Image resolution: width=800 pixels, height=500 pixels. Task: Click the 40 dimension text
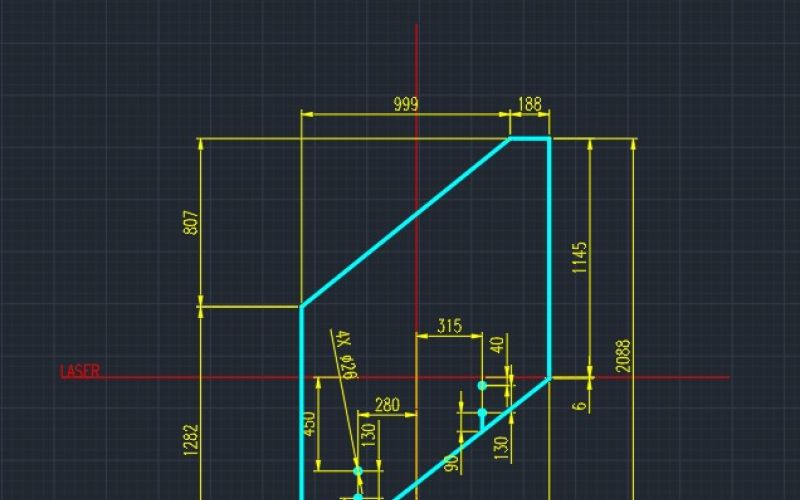[x=497, y=345]
